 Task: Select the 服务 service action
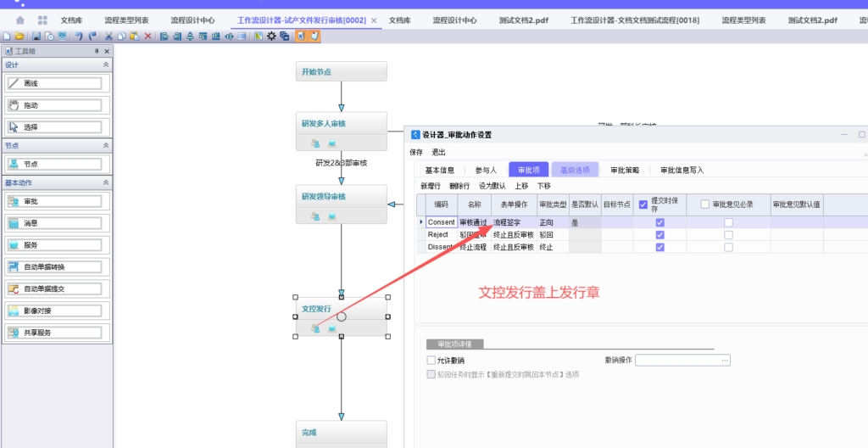[x=57, y=244]
